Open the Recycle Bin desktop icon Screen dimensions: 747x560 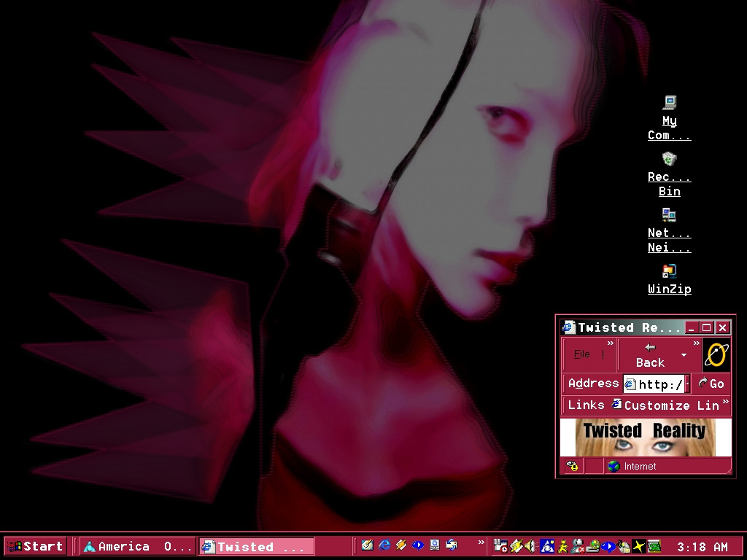click(670, 174)
